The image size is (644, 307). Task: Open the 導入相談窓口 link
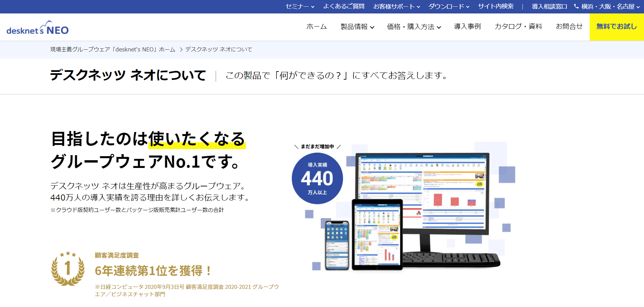tap(549, 6)
